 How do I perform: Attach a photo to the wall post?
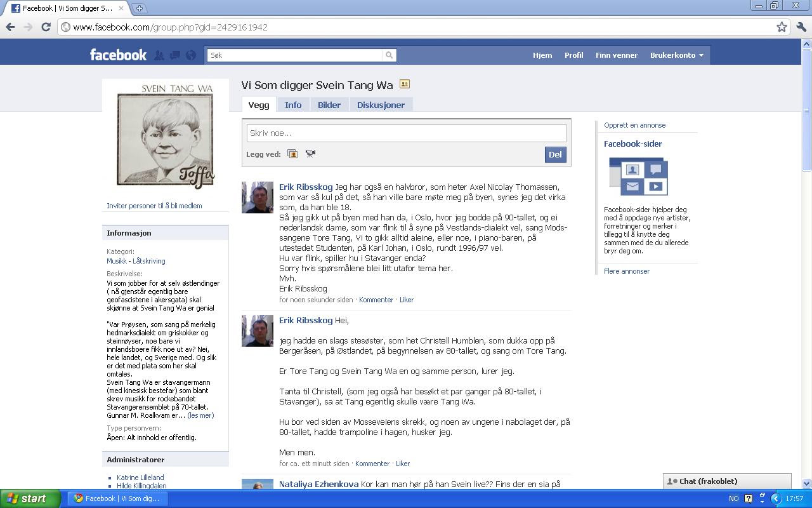point(292,154)
